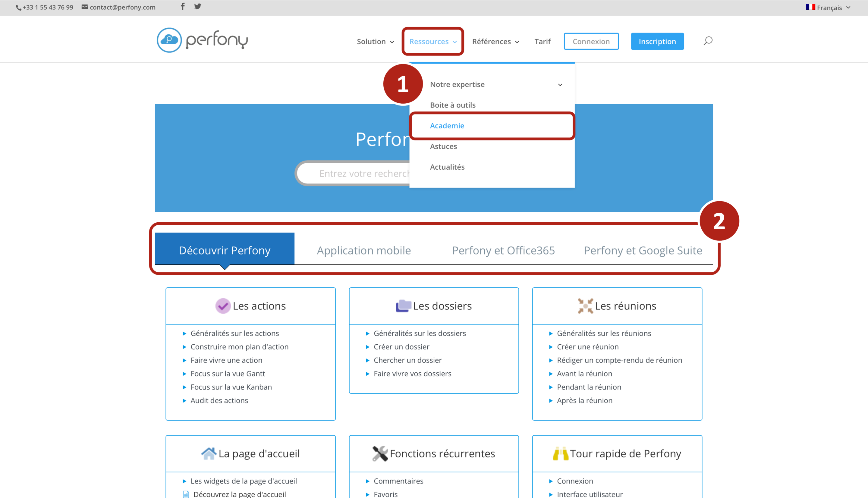Click the Twitter bird icon
The height and width of the screenshot is (498, 868).
[x=197, y=7]
